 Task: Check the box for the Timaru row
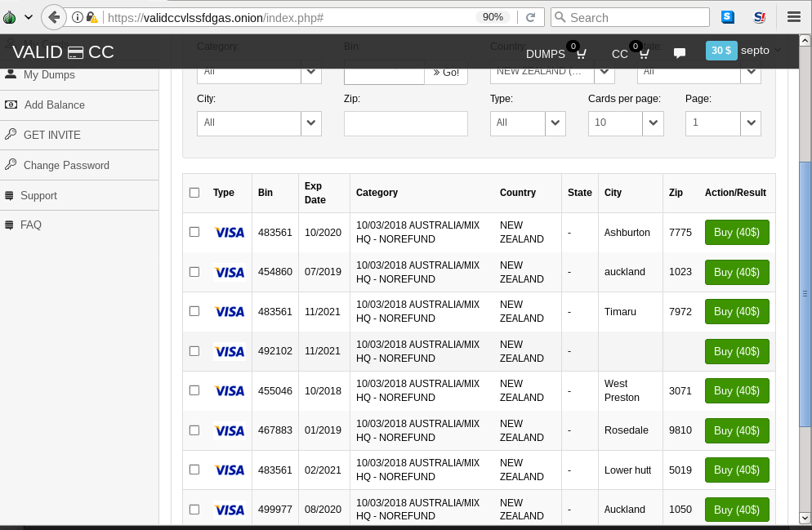pos(194,311)
